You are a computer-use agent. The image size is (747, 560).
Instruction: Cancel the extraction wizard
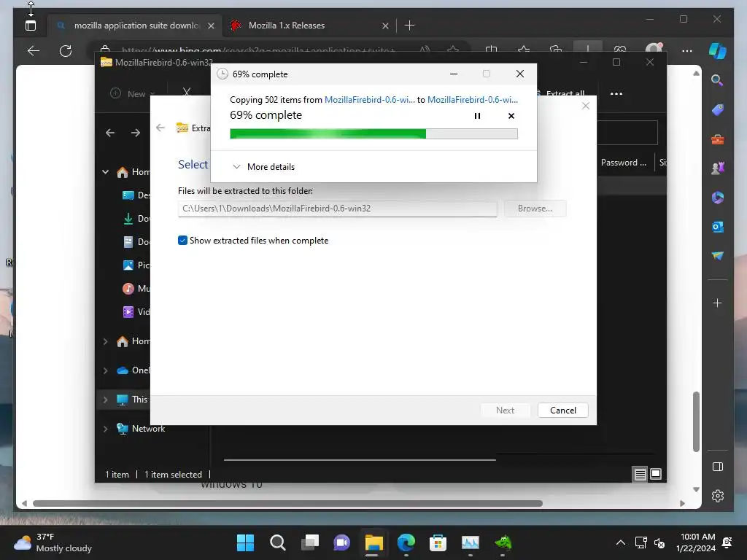(x=562, y=411)
